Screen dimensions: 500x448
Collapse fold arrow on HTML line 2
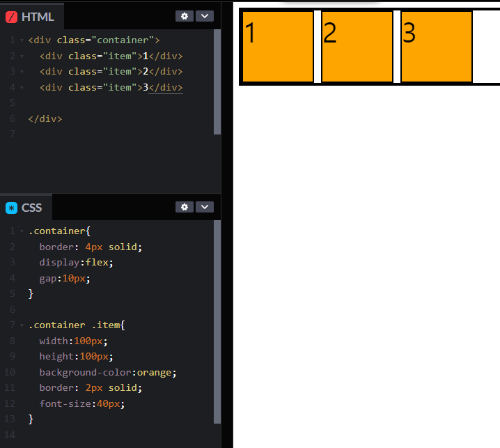22,56
